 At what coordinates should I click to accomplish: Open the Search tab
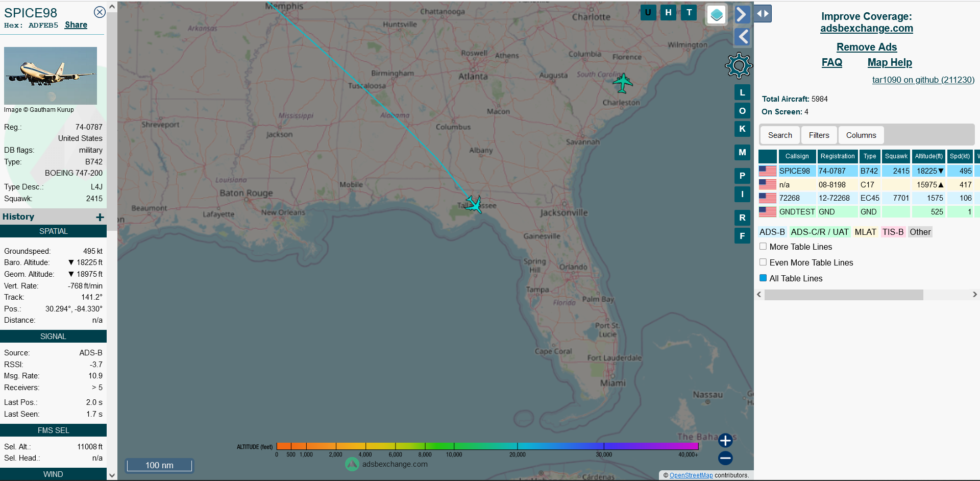(x=780, y=135)
